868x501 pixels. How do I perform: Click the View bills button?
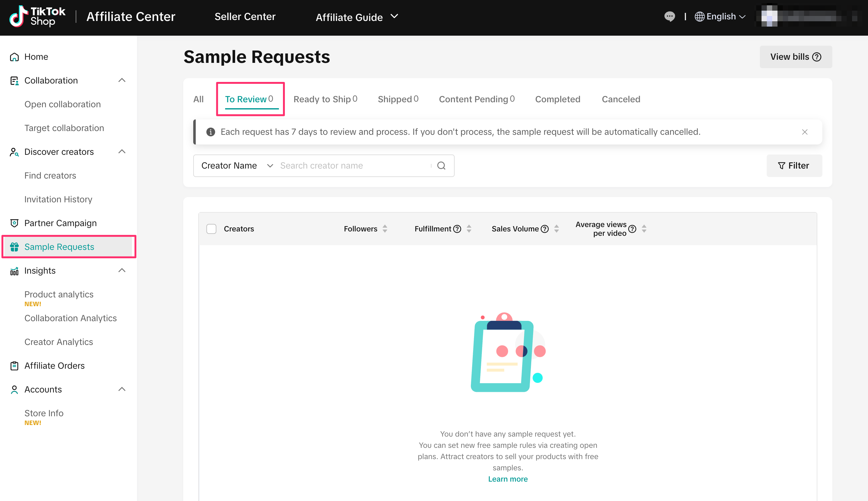[795, 57]
